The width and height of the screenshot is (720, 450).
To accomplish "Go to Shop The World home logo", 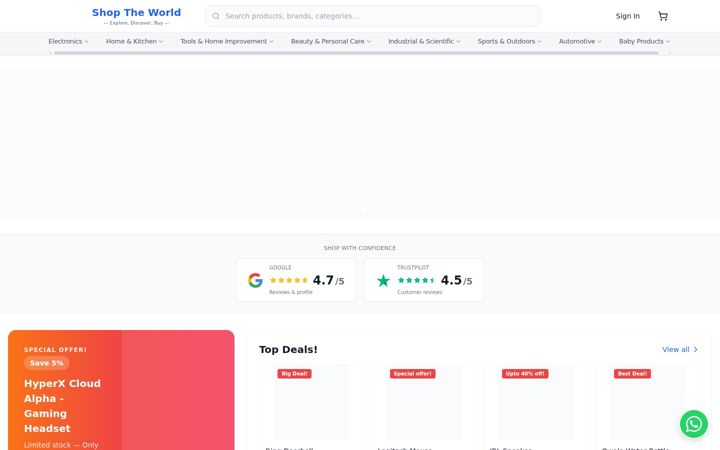I will point(136,16).
